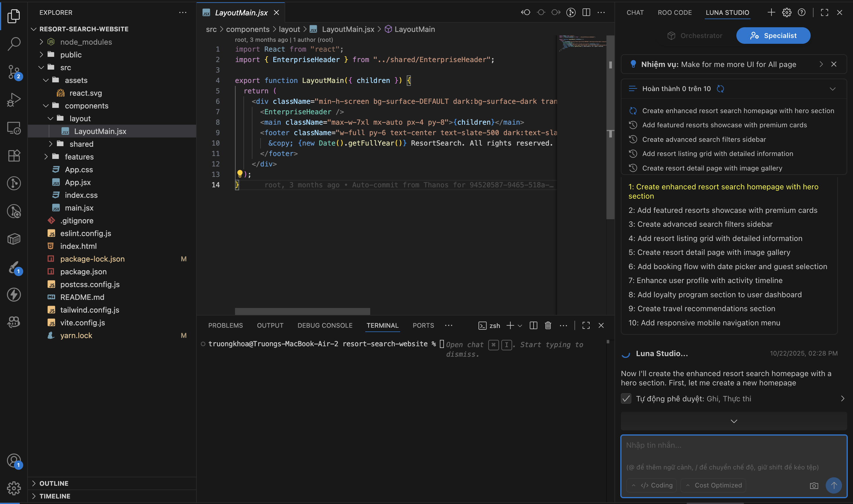This screenshot has height=504, width=853.
Task: Open the Extensions view
Action: (x=14, y=155)
